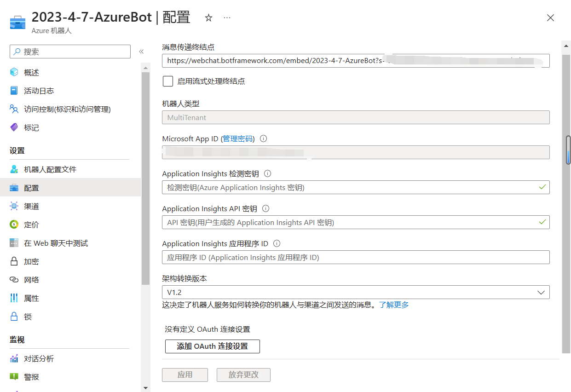The height and width of the screenshot is (392, 571).
Task: Open the more options ellipsis in header
Action: tap(227, 17)
